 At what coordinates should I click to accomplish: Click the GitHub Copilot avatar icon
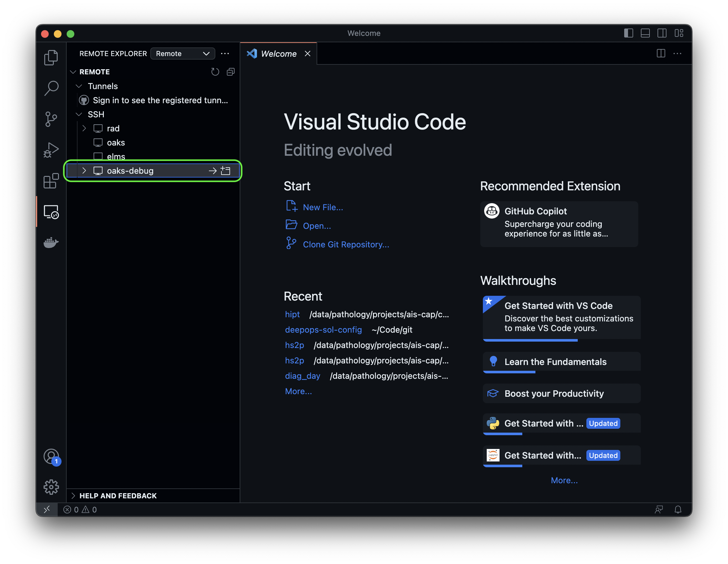(x=492, y=211)
